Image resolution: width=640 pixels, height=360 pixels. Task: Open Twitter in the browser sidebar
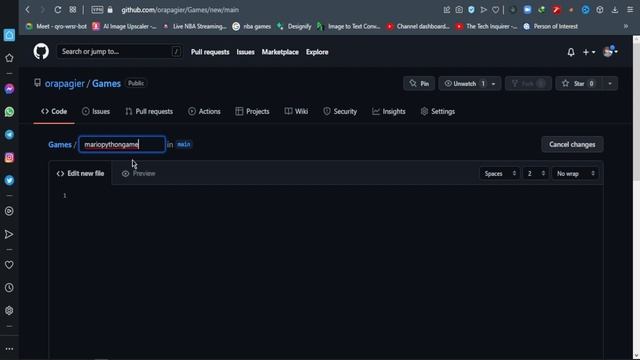[x=9, y=180]
